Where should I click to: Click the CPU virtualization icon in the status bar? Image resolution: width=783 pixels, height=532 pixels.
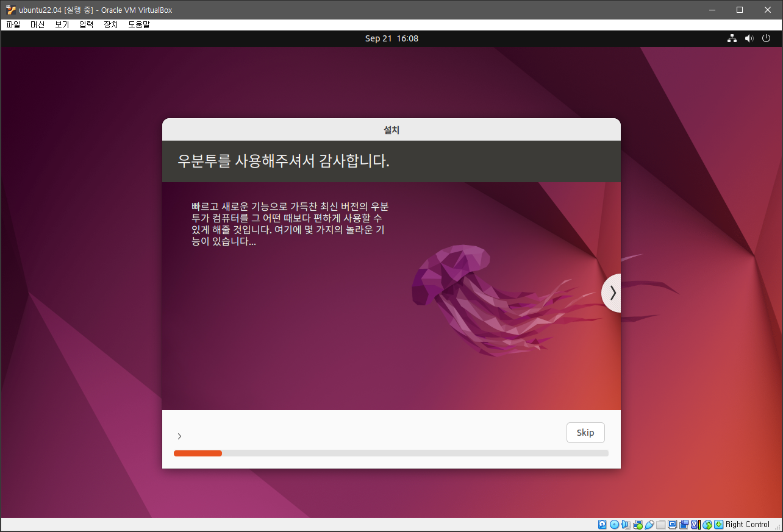point(696,525)
